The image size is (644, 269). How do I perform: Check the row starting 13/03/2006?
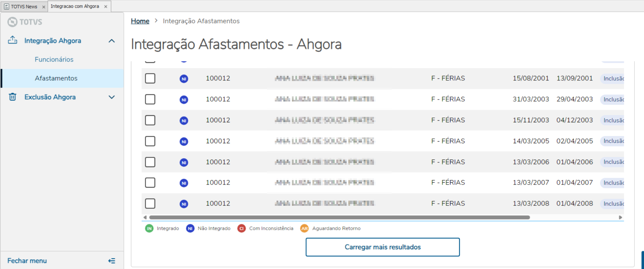coord(150,162)
